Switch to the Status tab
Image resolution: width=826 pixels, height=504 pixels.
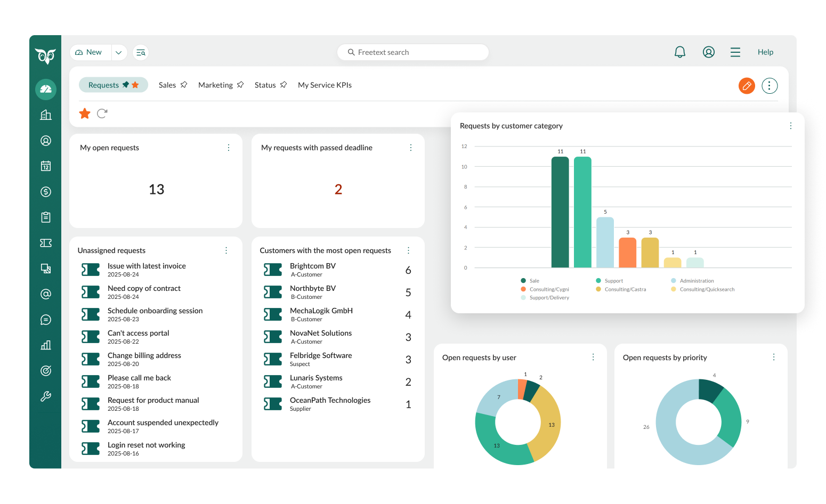click(x=265, y=85)
